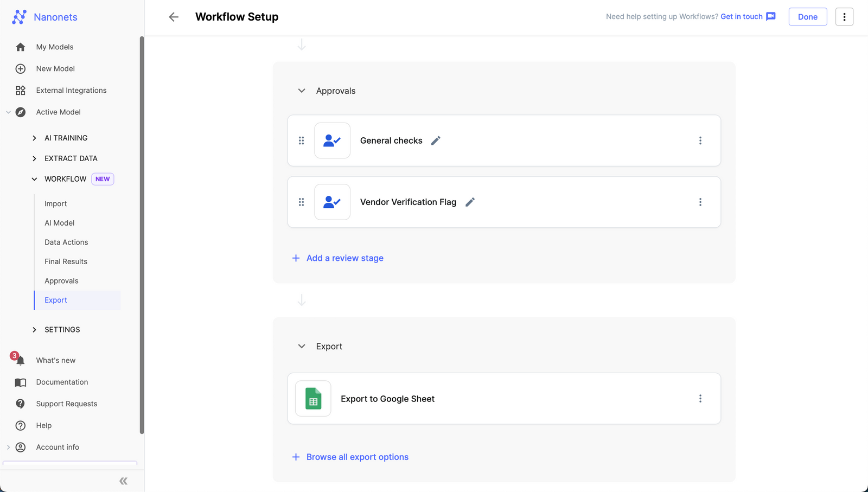
Task: Select Data Actions in workflow menu
Action: (x=66, y=242)
